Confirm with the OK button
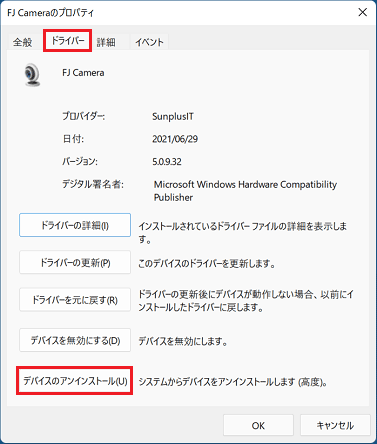This screenshot has width=377, height=444. click(258, 425)
